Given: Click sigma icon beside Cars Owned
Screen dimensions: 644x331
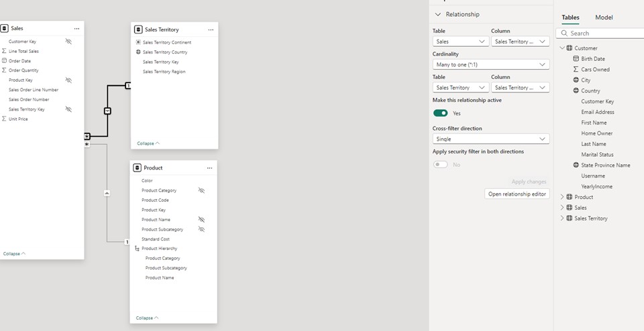Looking at the screenshot, I should [x=576, y=69].
